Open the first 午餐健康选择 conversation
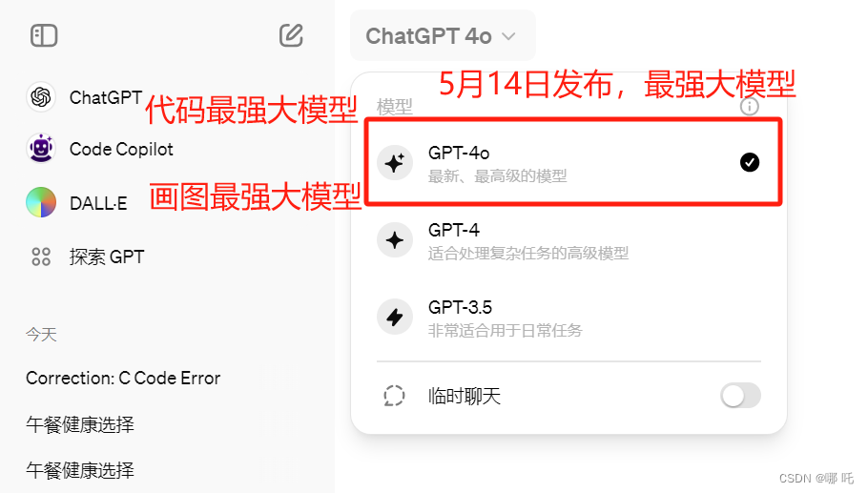This screenshot has width=868, height=493. [x=80, y=424]
